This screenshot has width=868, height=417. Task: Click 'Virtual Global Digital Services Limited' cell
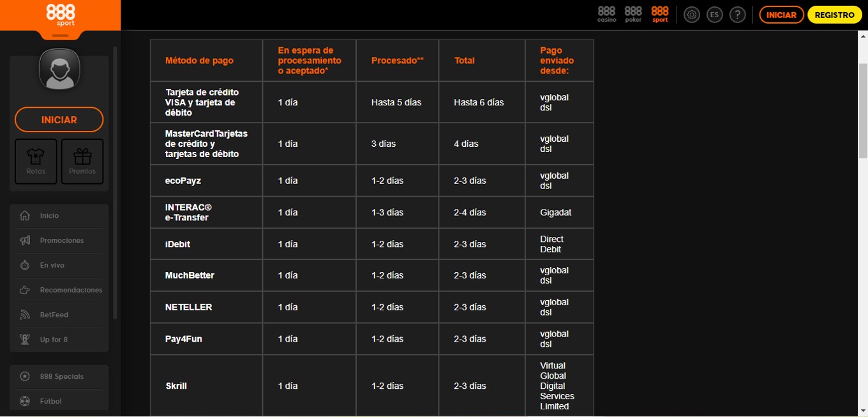point(559,386)
